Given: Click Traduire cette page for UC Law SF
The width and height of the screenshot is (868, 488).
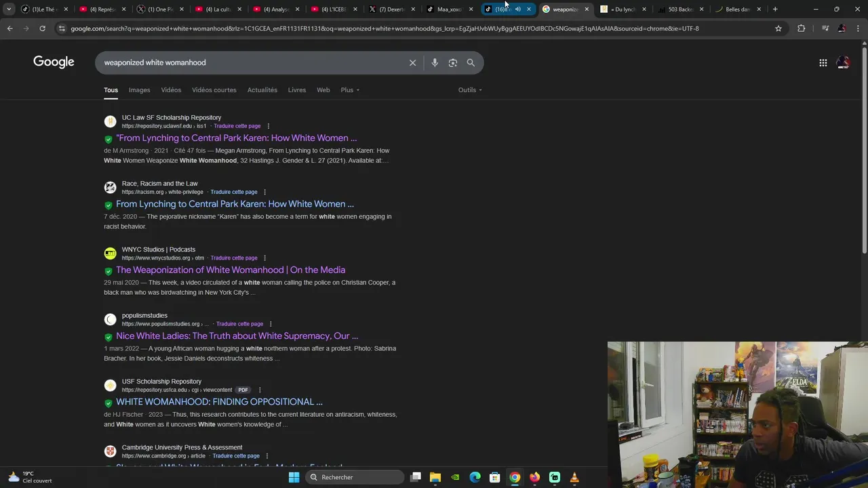Looking at the screenshot, I should click(237, 126).
